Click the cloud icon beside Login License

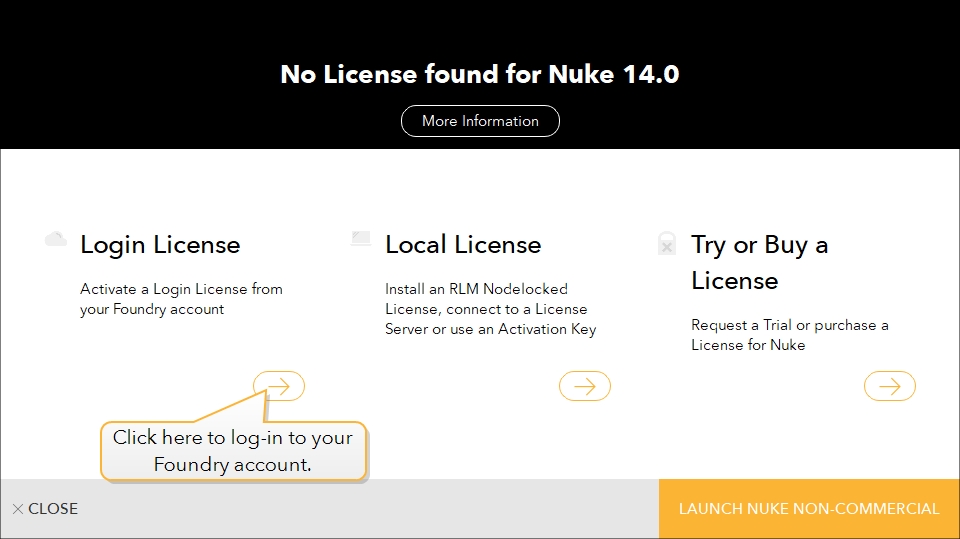(x=56, y=240)
